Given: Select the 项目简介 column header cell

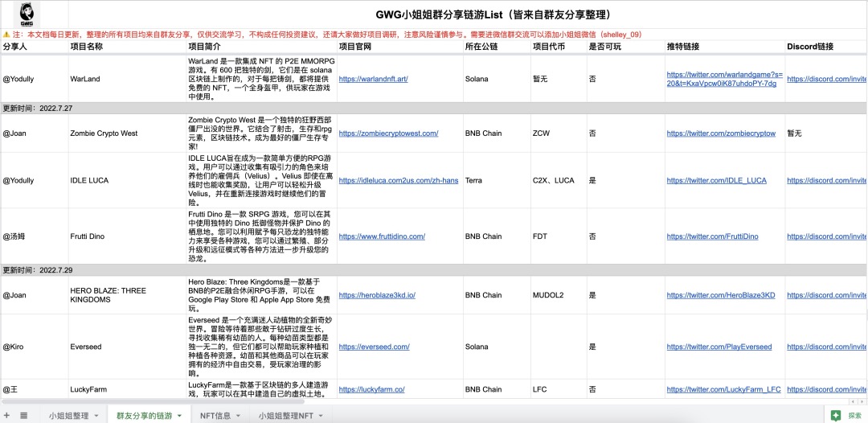Looking at the screenshot, I should click(x=261, y=47).
